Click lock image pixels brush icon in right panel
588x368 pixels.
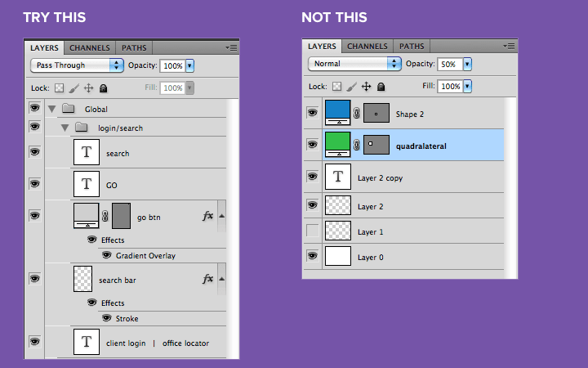351,86
